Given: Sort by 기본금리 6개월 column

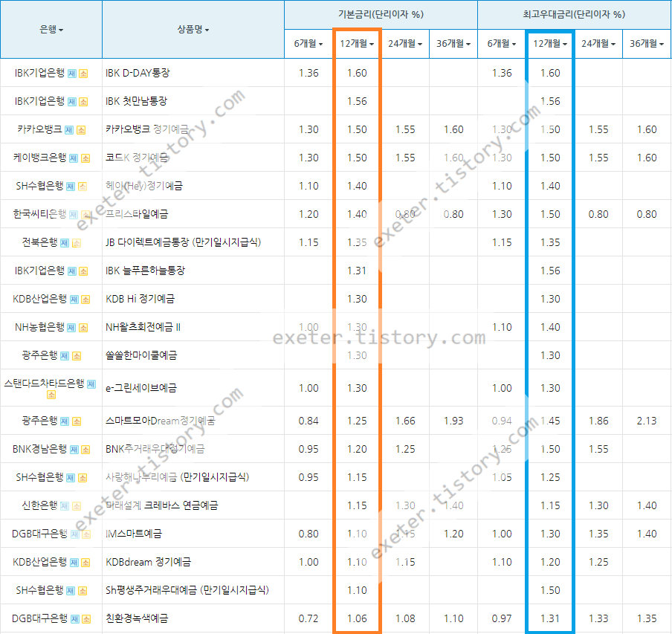Looking at the screenshot, I should click(x=308, y=44).
